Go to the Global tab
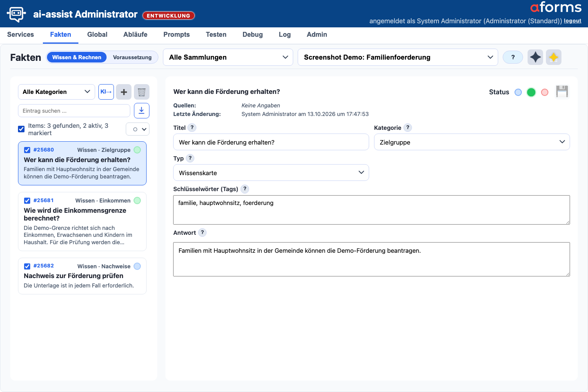This screenshot has height=392, width=588. [x=97, y=35]
